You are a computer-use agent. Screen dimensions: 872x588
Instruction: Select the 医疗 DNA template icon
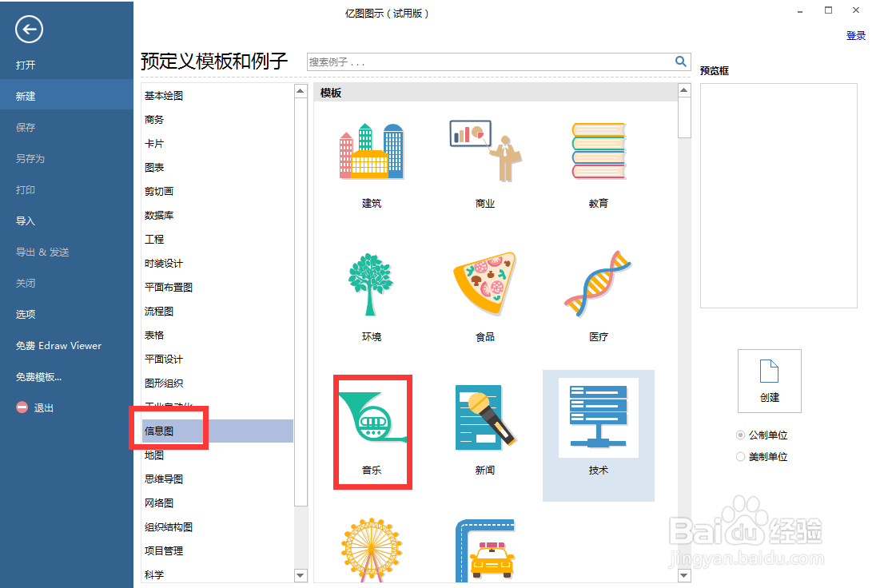[x=599, y=284]
